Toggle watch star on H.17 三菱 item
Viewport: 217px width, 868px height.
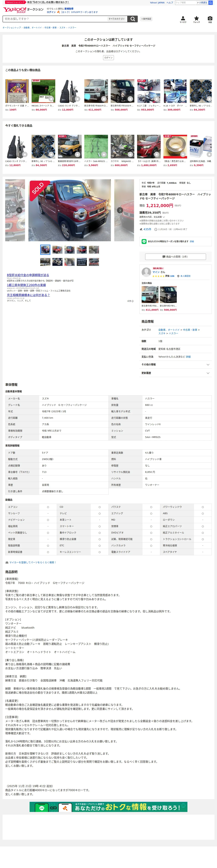[156, 99]
